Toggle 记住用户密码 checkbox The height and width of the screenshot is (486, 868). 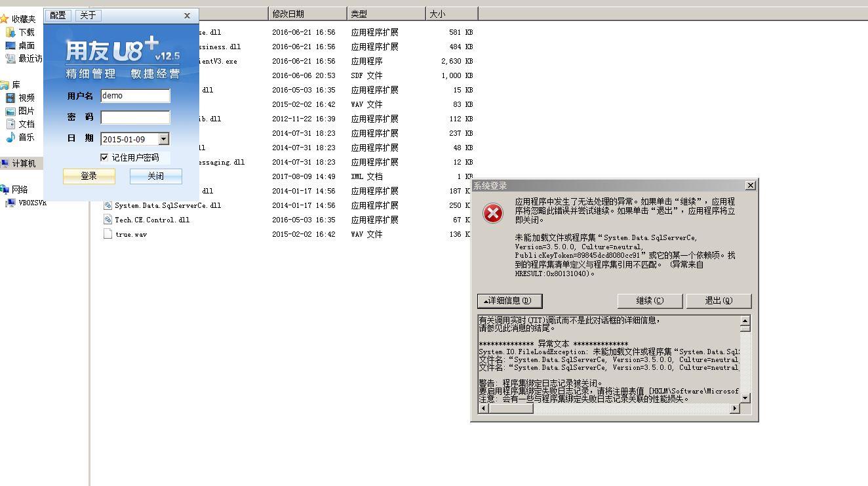pyautogui.click(x=104, y=157)
